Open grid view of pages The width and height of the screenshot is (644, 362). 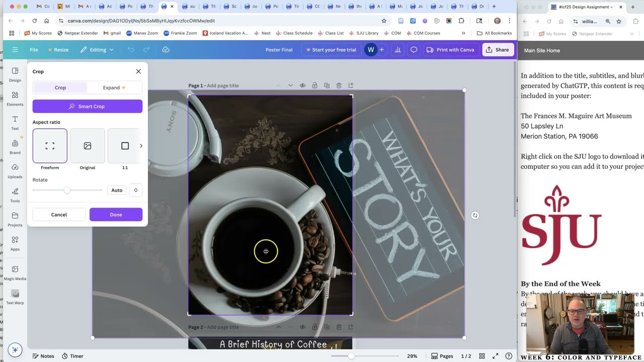482,356
